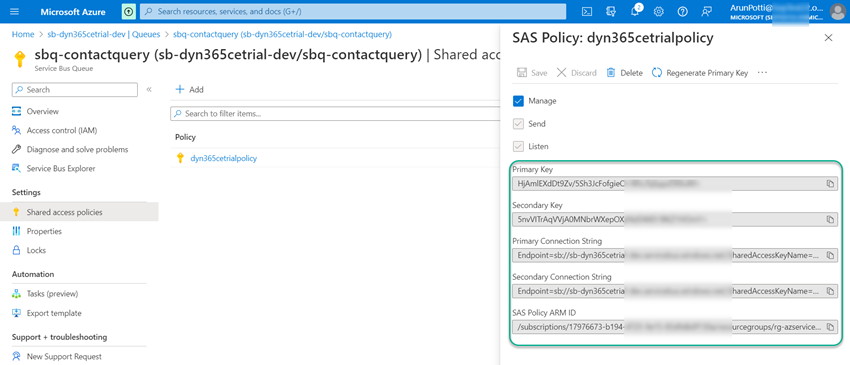Open the Azure portal hamburger menu

[15, 11]
